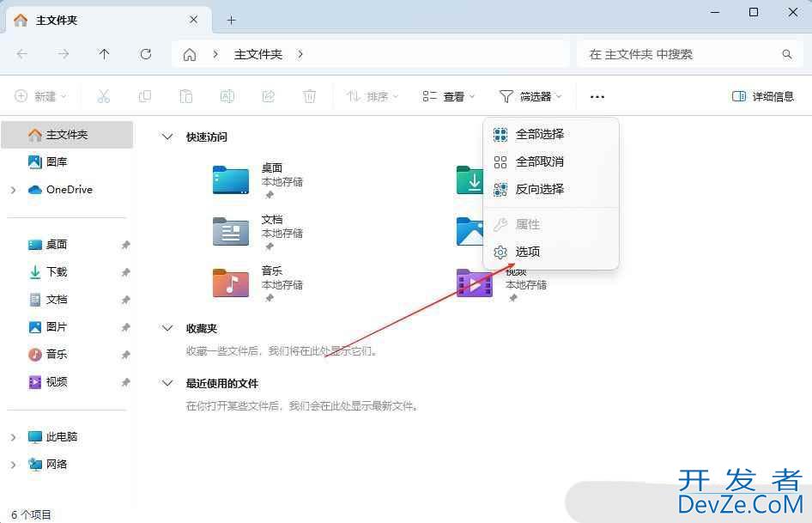The height and width of the screenshot is (523, 812).
Task: Close the 主文件夹 tab
Action: (193, 20)
